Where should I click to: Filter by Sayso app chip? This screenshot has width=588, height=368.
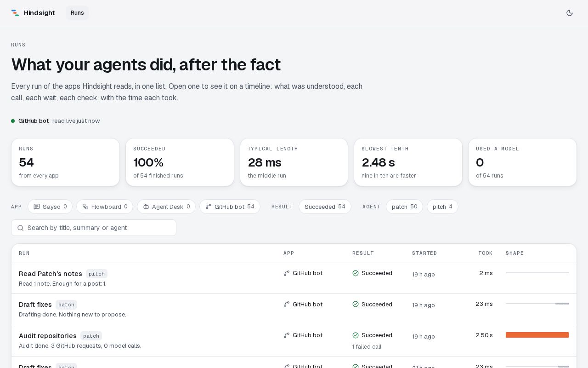pyautogui.click(x=50, y=207)
